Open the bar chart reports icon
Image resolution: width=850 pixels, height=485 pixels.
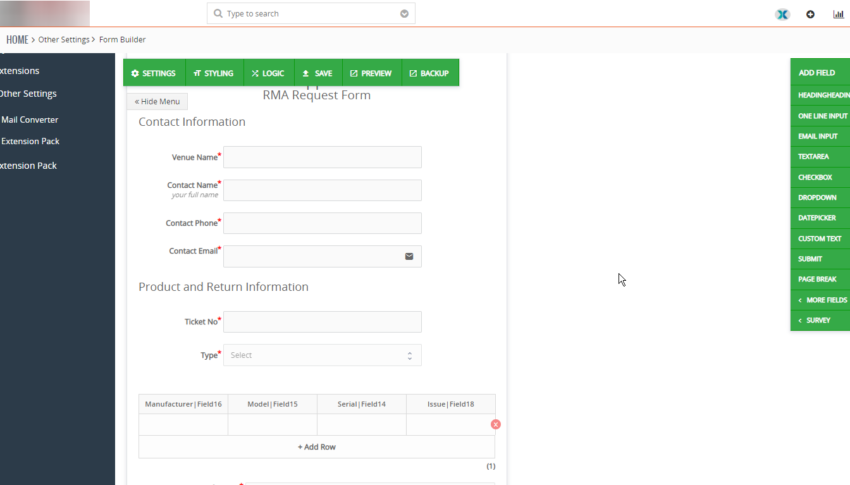838,15
